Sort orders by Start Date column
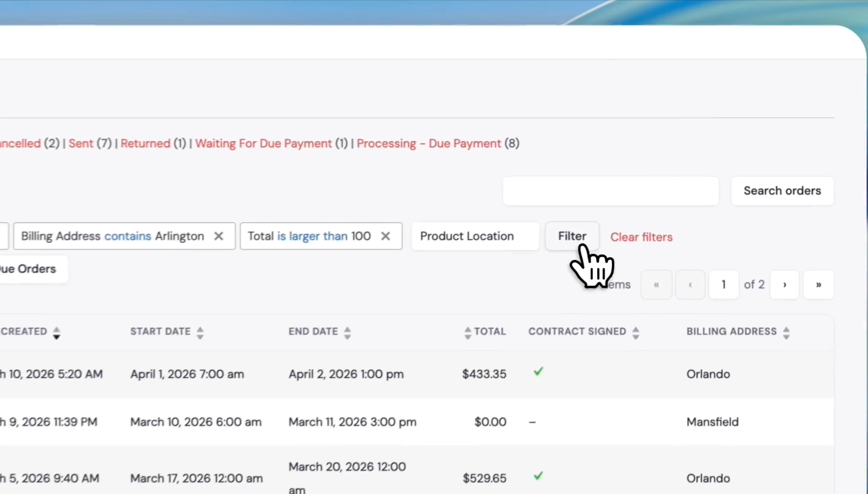Screen dimensions: 868x494 point(167,332)
